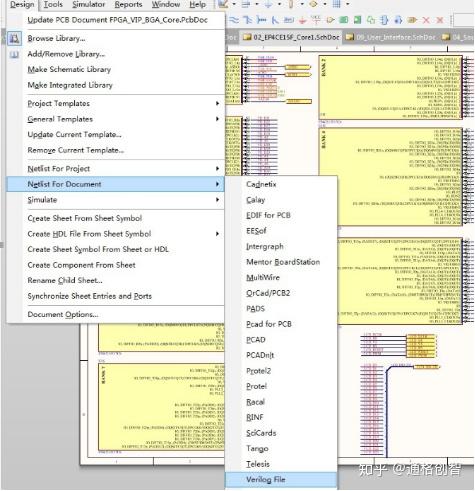The width and height of the screenshot is (475, 491).
Task: Open the alignment tools dropdown arrow
Action: click(257, 4)
